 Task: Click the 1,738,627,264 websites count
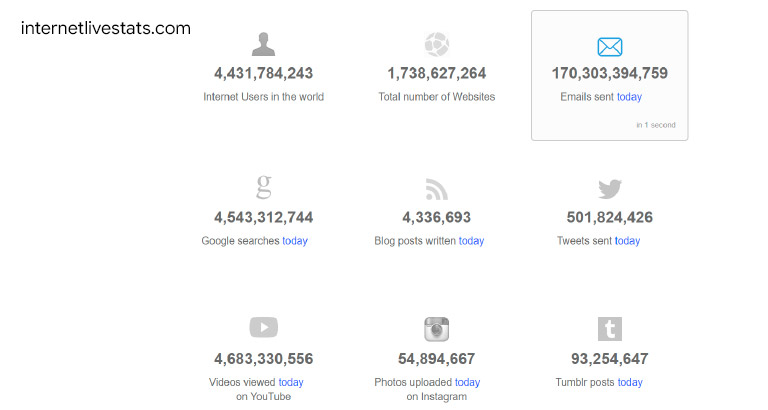click(436, 73)
